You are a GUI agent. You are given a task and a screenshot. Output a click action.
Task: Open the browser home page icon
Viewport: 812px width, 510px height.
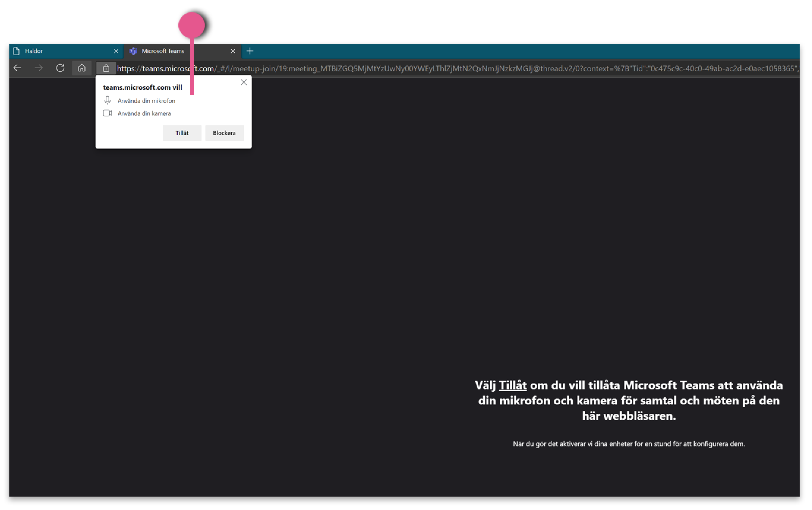pyautogui.click(x=82, y=68)
